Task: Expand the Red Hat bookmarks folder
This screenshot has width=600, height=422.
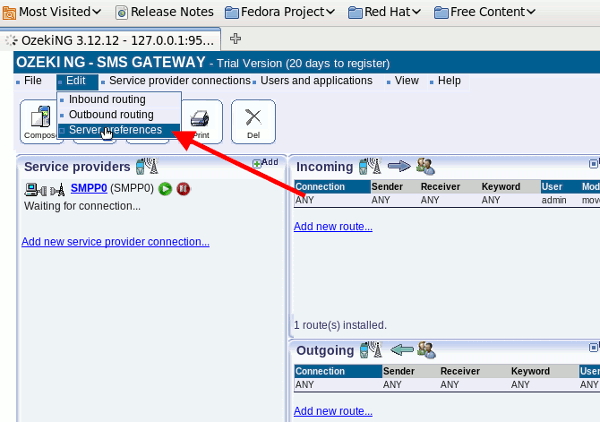Action: tap(384, 12)
